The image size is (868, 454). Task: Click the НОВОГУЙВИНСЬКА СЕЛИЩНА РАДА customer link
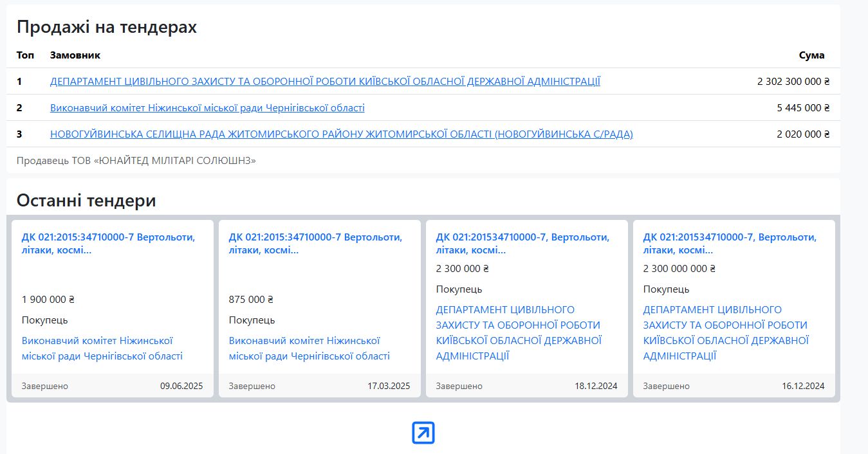(x=341, y=134)
